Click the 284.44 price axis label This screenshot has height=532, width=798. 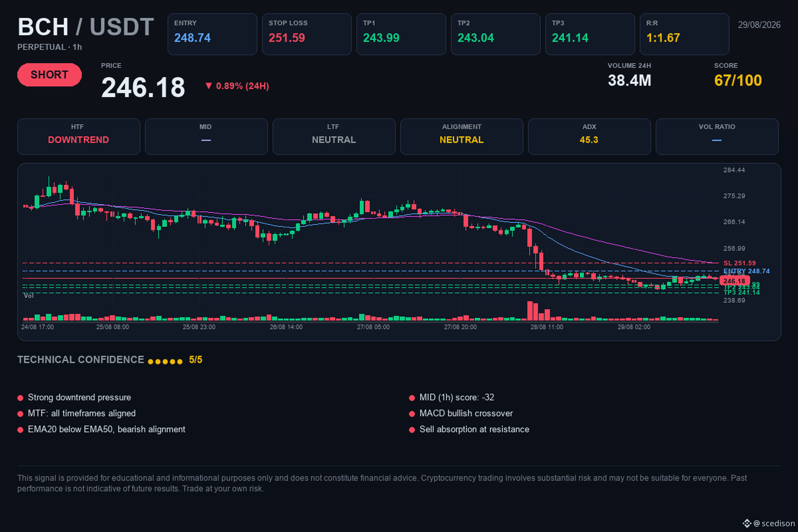click(734, 170)
